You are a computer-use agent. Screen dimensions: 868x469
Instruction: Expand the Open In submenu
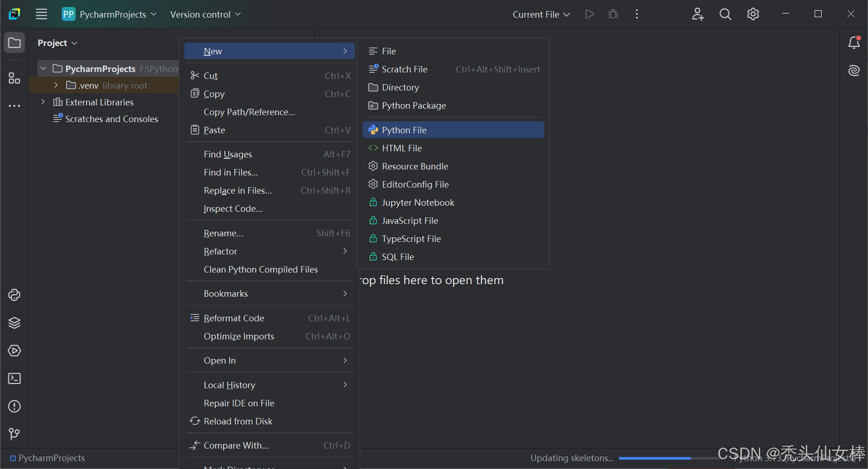(269, 360)
